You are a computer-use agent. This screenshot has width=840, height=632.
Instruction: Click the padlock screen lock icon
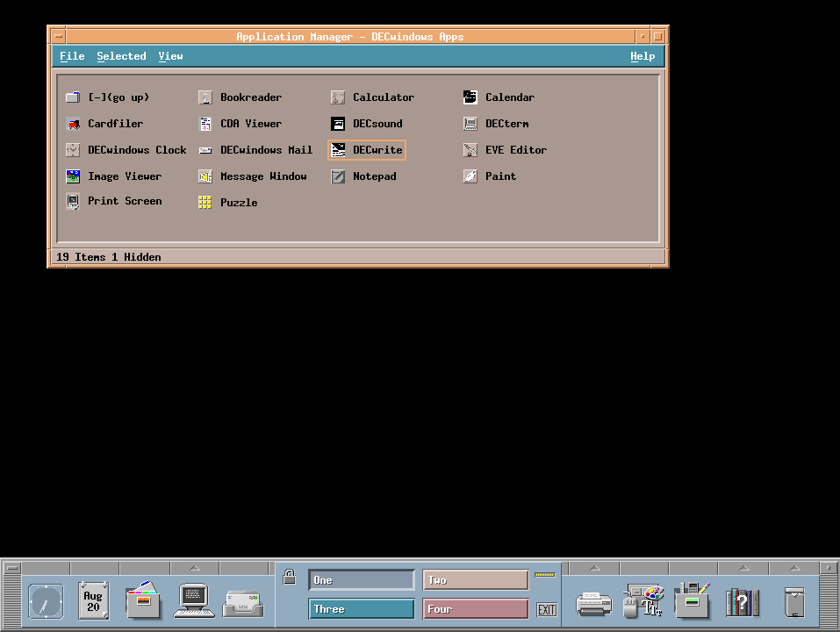click(290, 577)
